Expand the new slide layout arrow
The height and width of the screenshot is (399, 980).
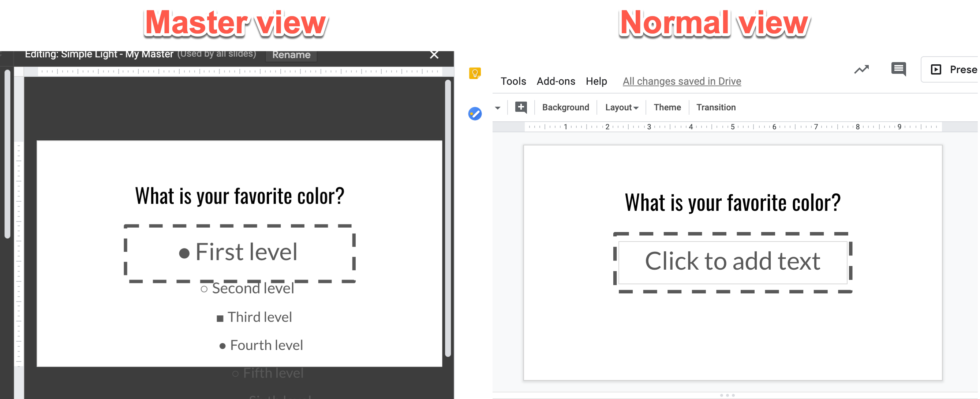pos(497,107)
